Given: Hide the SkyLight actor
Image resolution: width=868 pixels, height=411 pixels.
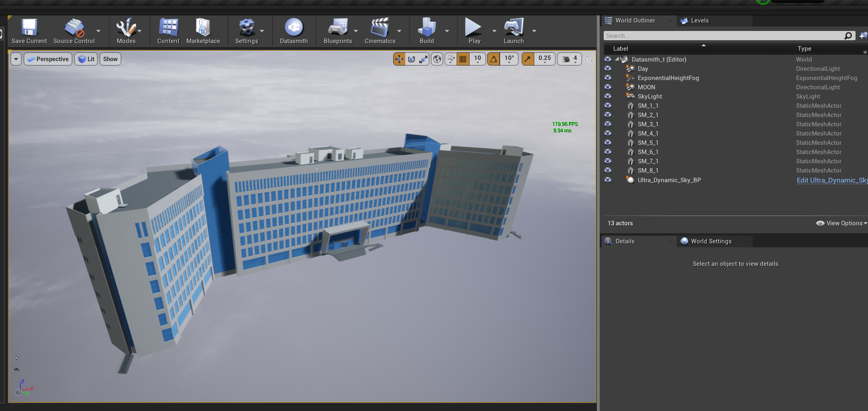Looking at the screenshot, I should (x=608, y=96).
